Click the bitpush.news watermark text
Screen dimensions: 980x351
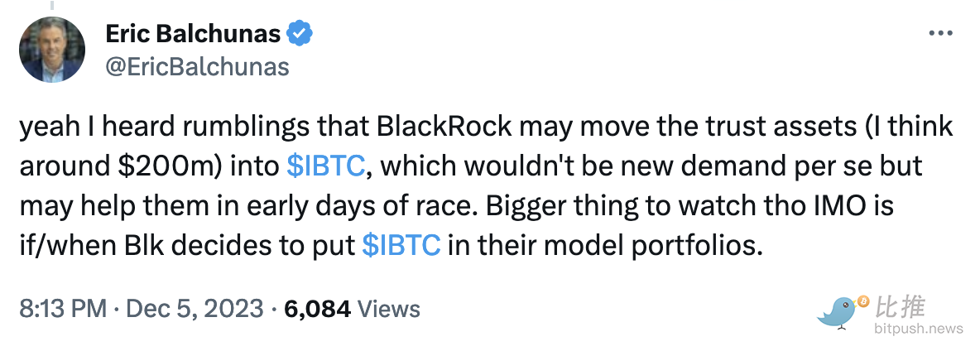pos(919,329)
